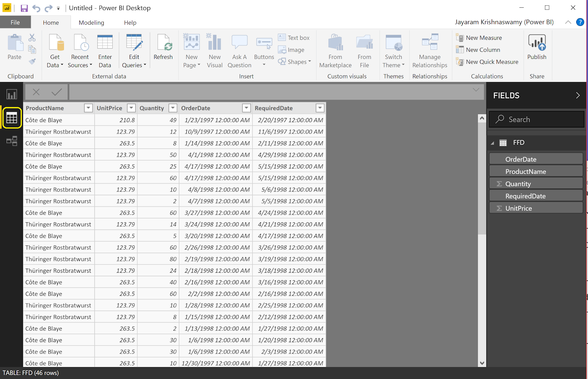Screen dimensions: 588x379
Task: Open Ask A Question
Action: (x=239, y=50)
